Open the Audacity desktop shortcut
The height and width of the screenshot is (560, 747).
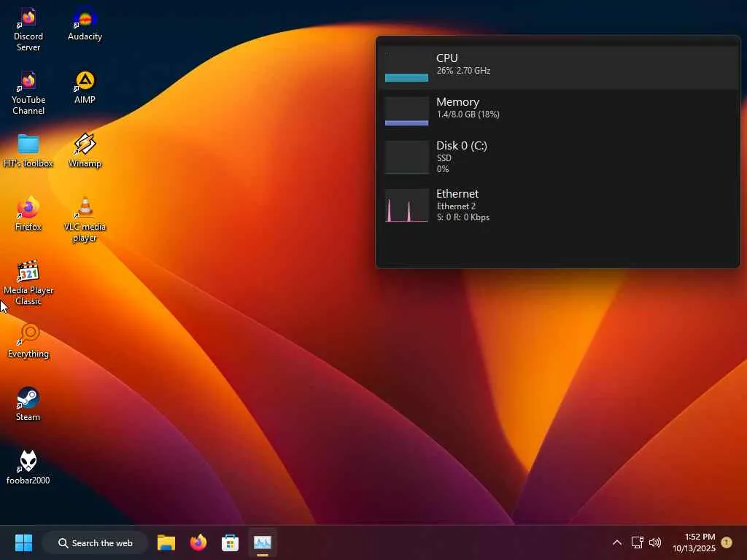pyautogui.click(x=85, y=24)
